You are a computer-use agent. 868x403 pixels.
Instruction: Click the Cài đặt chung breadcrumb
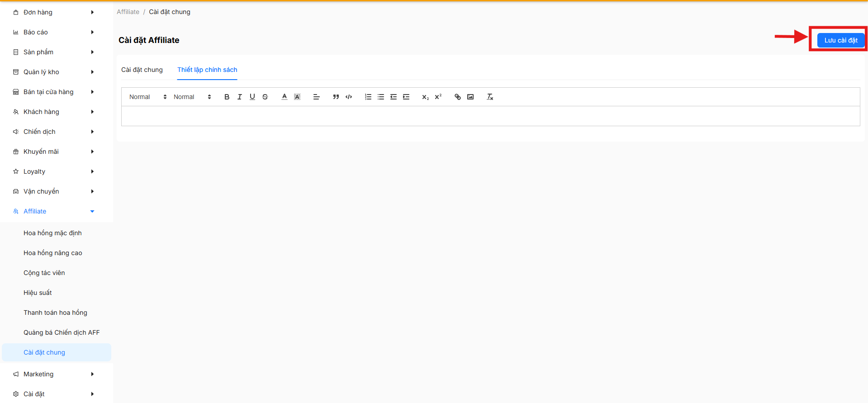tap(170, 12)
